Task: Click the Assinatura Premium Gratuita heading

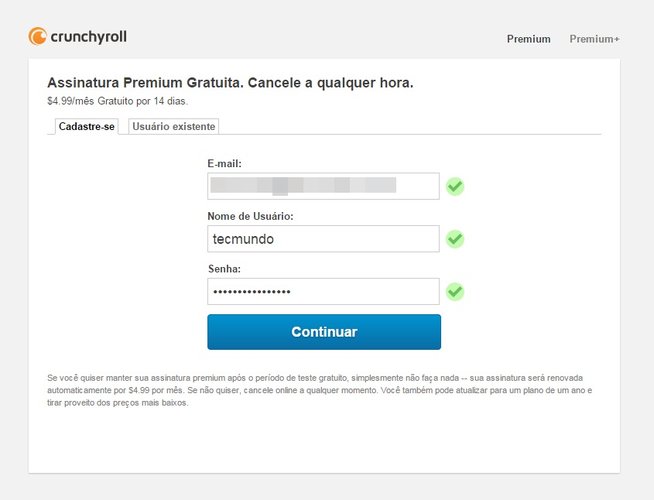Action: click(230, 83)
